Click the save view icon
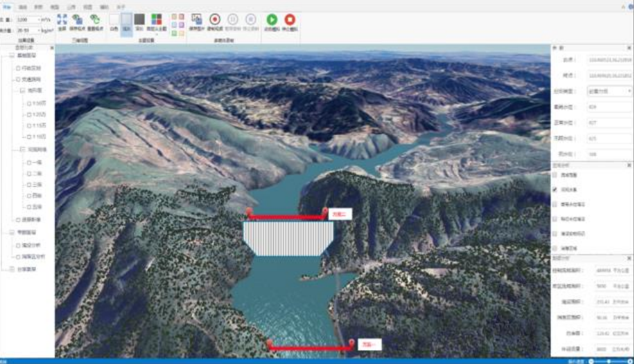 pyautogui.click(x=78, y=20)
